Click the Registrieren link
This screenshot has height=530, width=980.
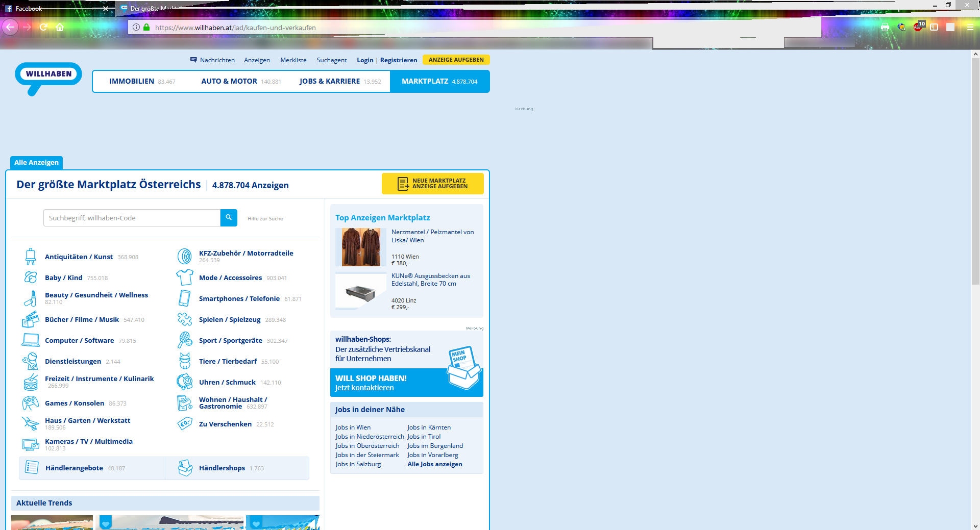point(399,60)
